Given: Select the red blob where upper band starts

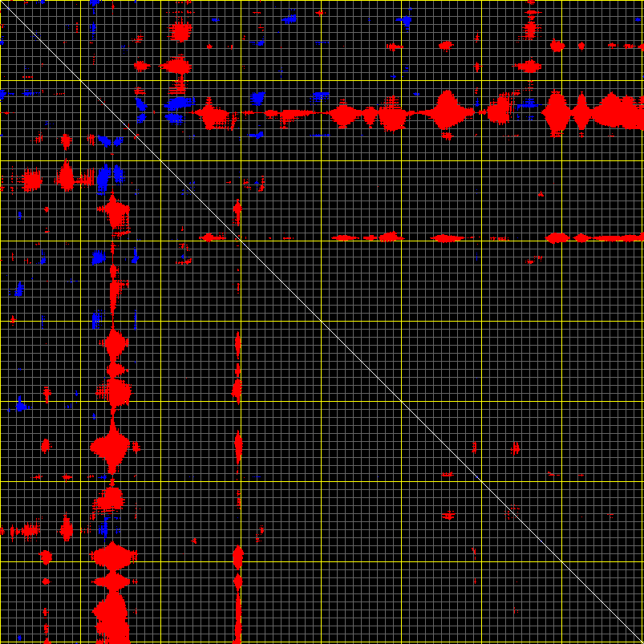Looking at the screenshot, I should tap(213, 115).
